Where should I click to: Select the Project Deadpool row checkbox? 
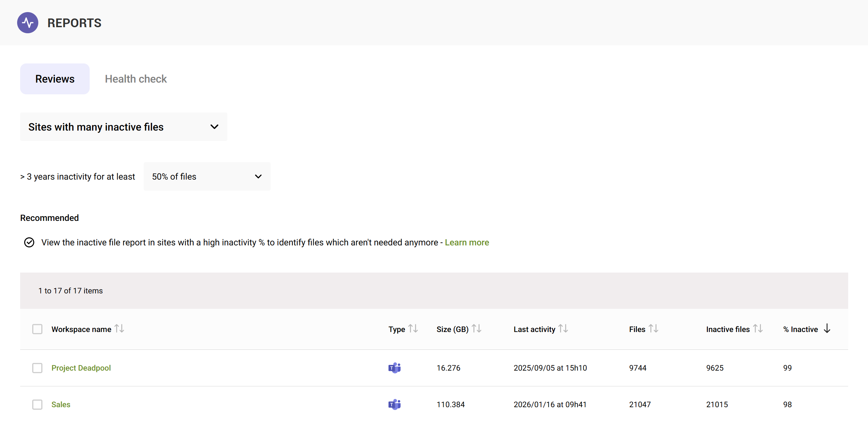pyautogui.click(x=37, y=368)
